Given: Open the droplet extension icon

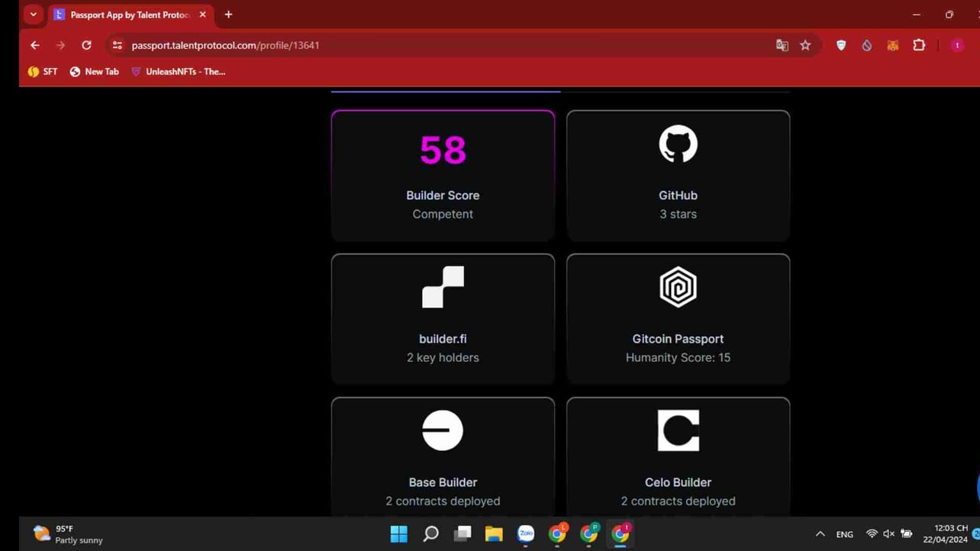Looking at the screenshot, I should pos(867,46).
